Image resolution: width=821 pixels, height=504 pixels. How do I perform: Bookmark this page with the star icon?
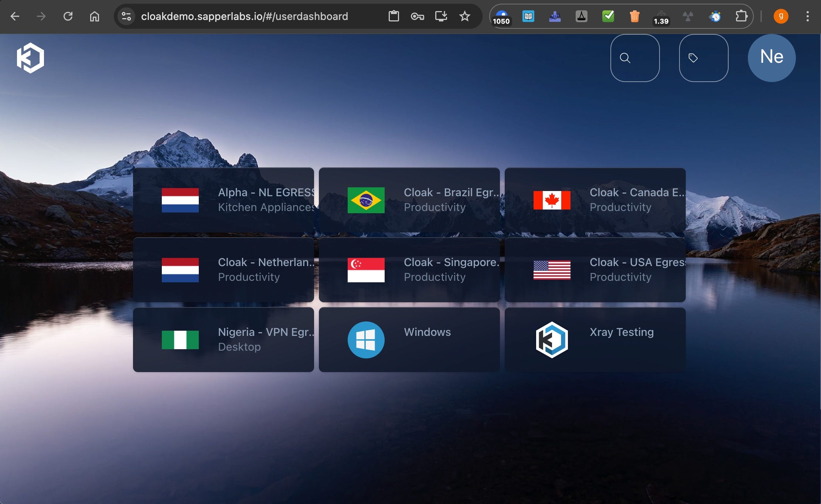(464, 16)
